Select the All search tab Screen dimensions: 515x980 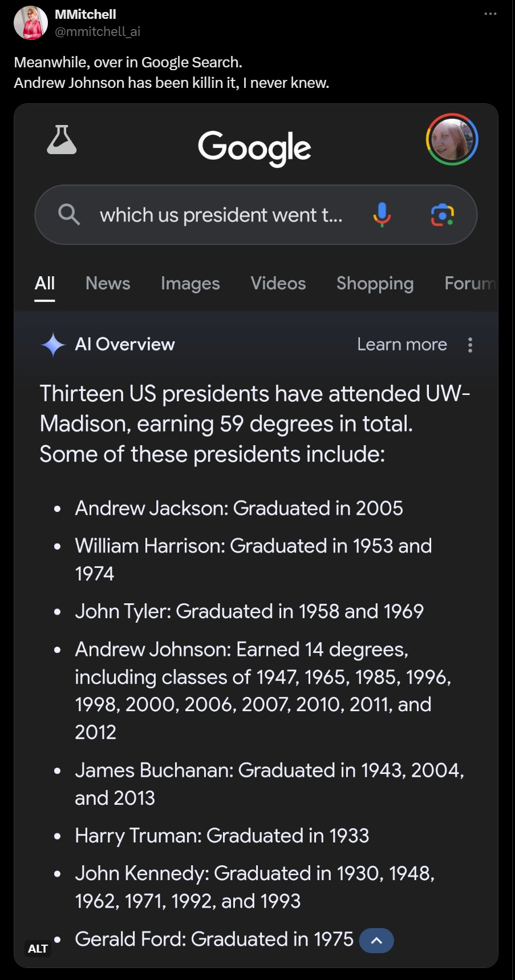[x=44, y=284]
